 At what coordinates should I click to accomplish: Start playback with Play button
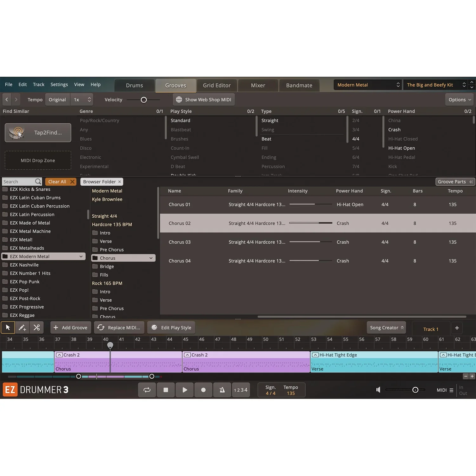[x=185, y=390]
